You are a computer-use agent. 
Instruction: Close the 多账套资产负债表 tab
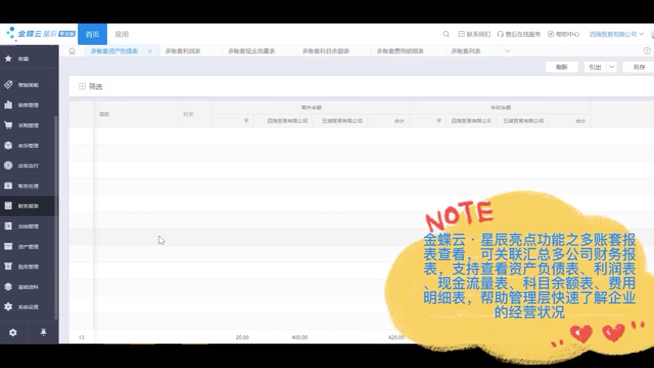click(x=150, y=51)
